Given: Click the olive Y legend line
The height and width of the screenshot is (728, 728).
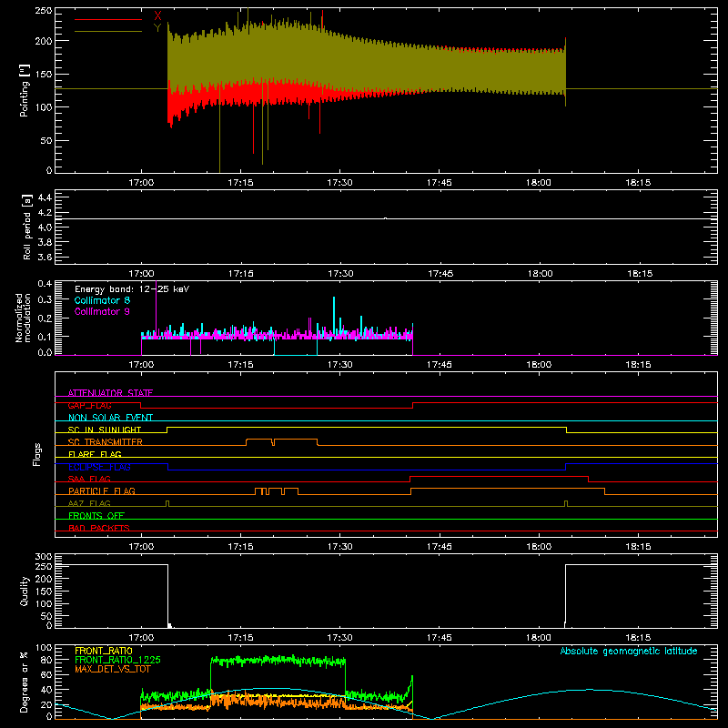Looking at the screenshot, I should (x=108, y=32).
